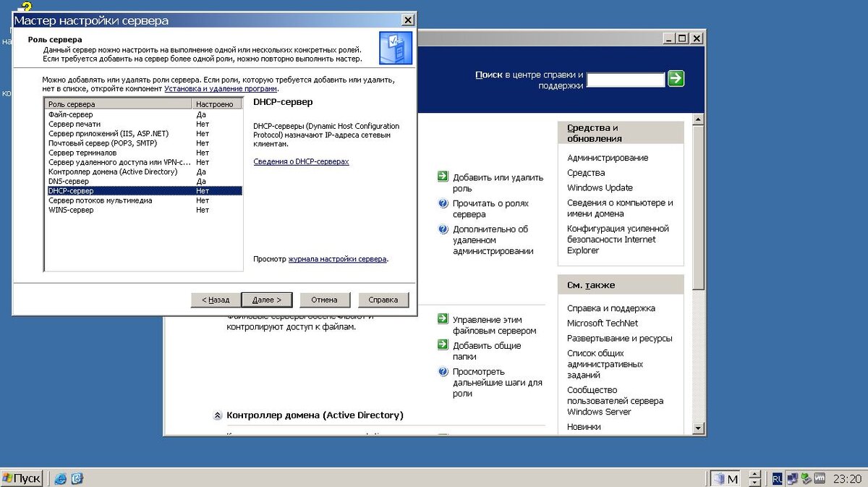Click the 23:20 clock in system tray
This screenshot has height=487, width=868.
[x=847, y=478]
